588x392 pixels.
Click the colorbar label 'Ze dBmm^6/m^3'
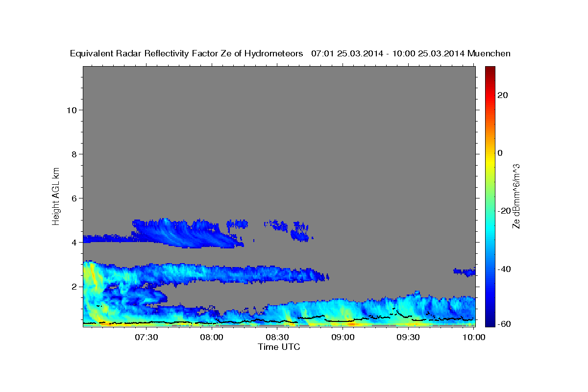tap(516, 196)
